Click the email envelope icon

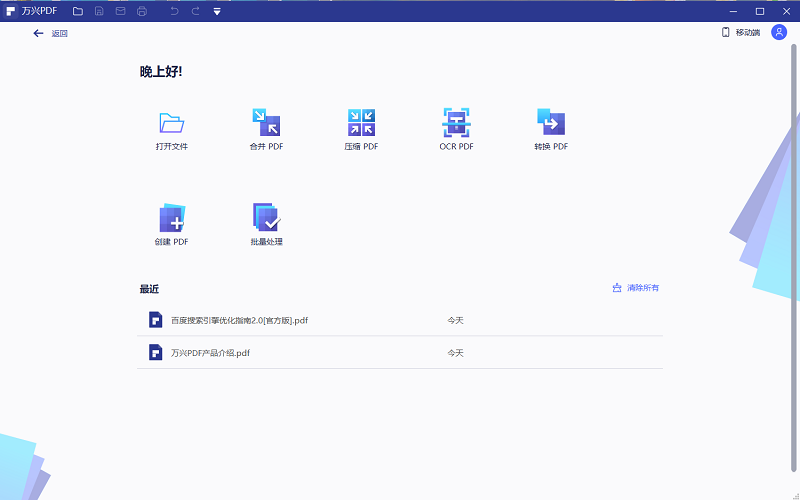pos(120,11)
